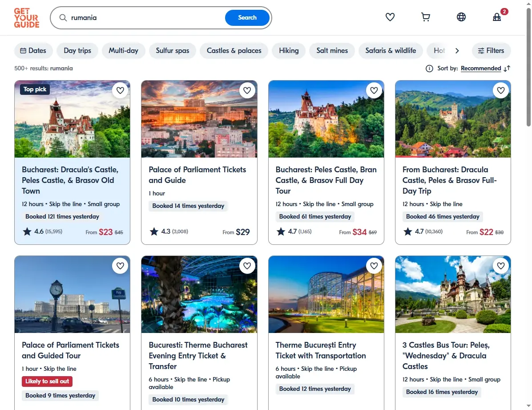Viewport: 532px width, 410px height.
Task: Click the blue Search button
Action: (x=247, y=18)
